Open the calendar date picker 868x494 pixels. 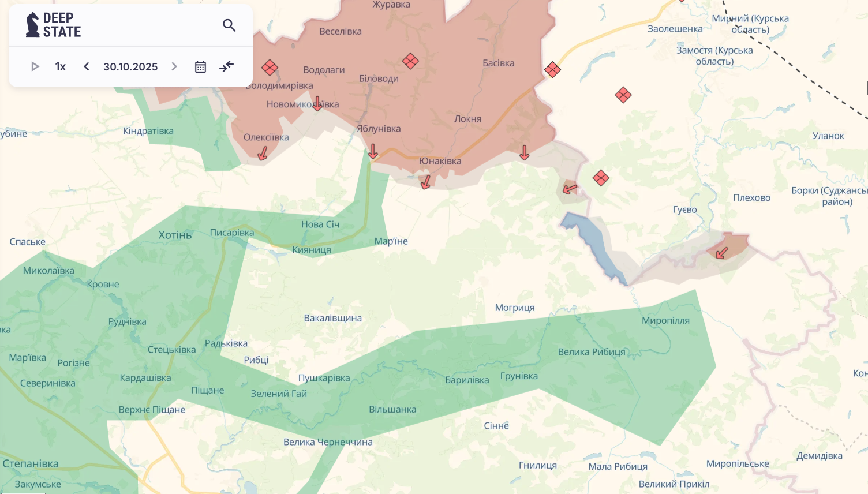click(200, 66)
